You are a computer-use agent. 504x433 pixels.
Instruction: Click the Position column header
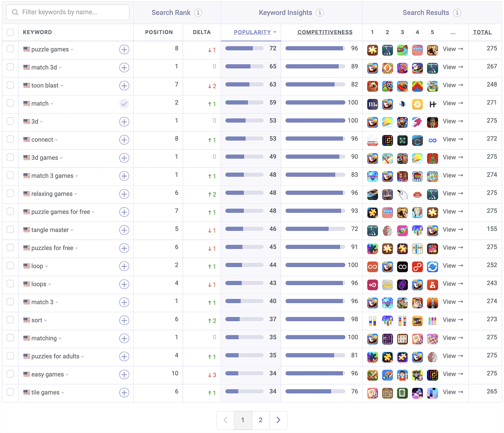(x=159, y=32)
